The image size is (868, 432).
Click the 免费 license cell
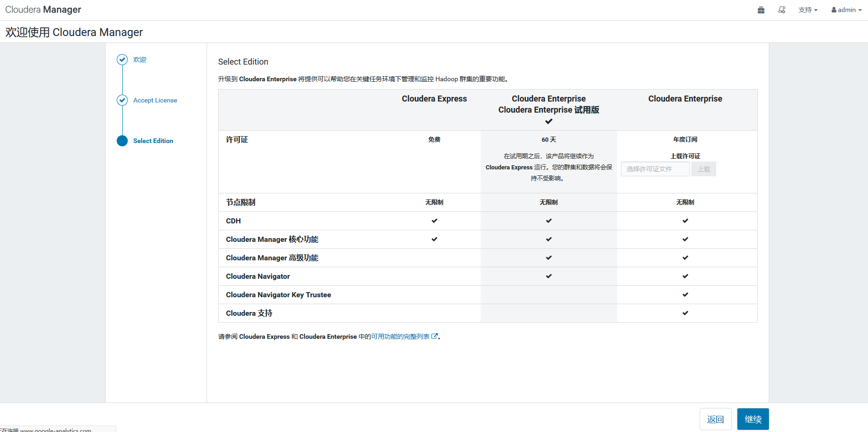(x=434, y=139)
